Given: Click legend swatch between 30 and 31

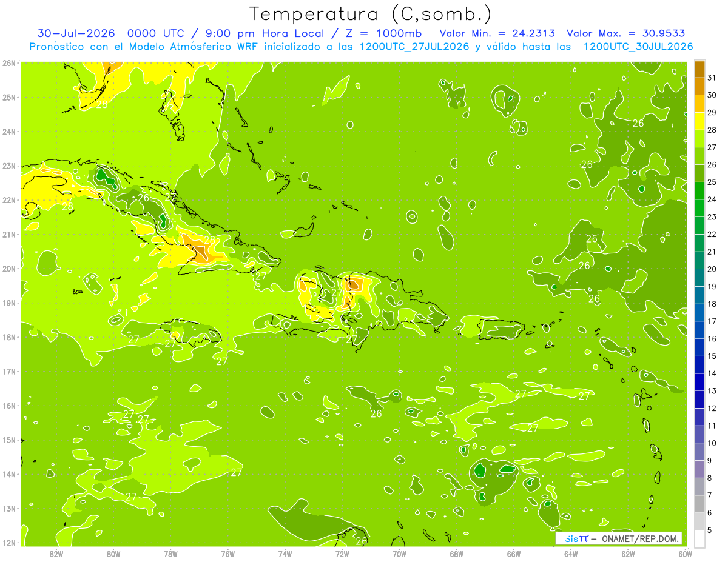Looking at the screenshot, I should [x=699, y=86].
